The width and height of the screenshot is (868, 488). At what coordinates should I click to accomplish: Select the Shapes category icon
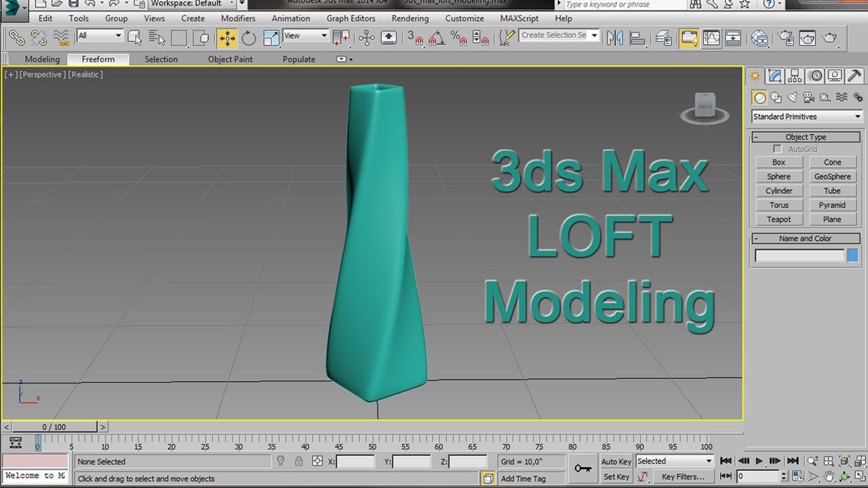[x=776, y=98]
